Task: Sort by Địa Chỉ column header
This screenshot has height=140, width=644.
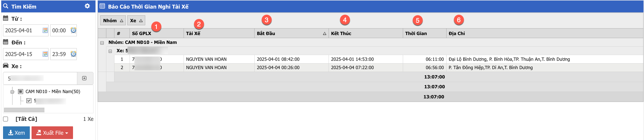Action: (x=545, y=33)
